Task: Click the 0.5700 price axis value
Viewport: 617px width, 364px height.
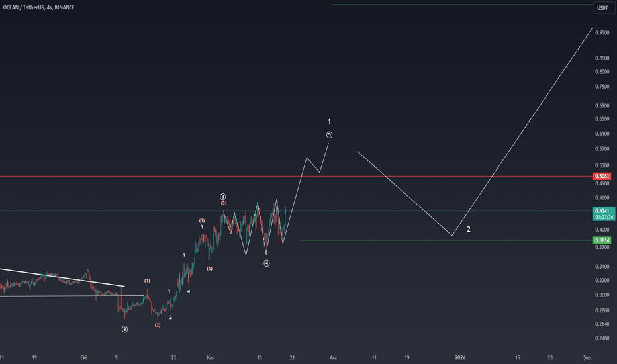Action: point(602,149)
